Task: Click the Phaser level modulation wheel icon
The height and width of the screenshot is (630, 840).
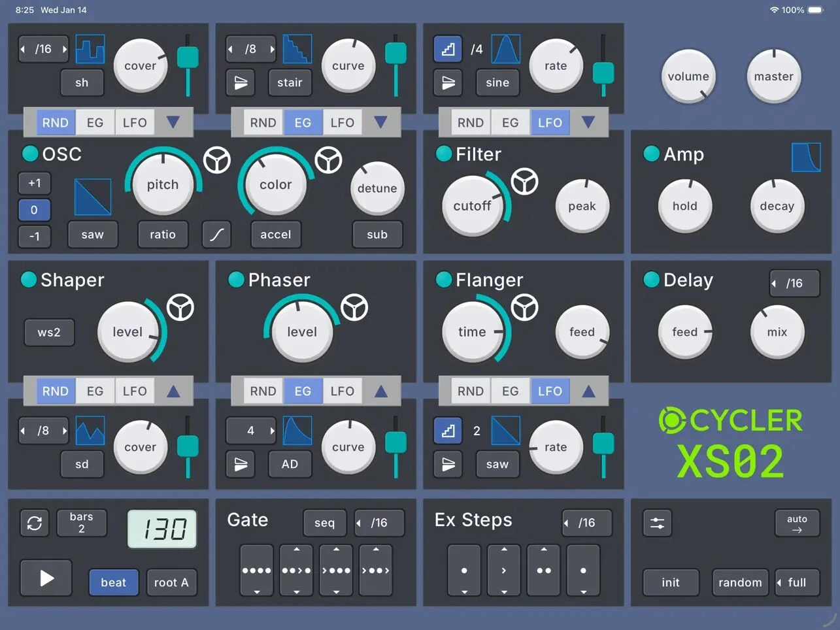Action: click(354, 307)
